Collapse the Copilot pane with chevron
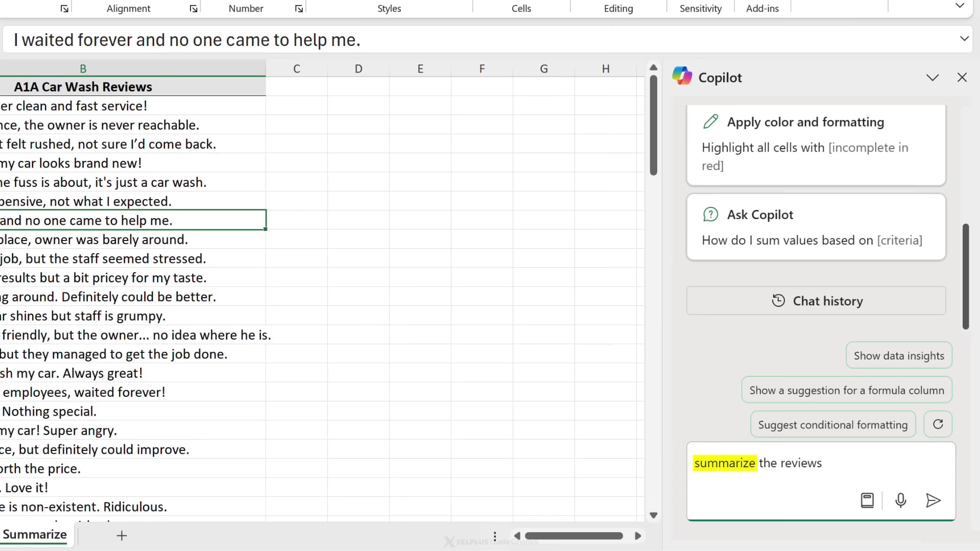The image size is (980, 551). (x=933, y=78)
